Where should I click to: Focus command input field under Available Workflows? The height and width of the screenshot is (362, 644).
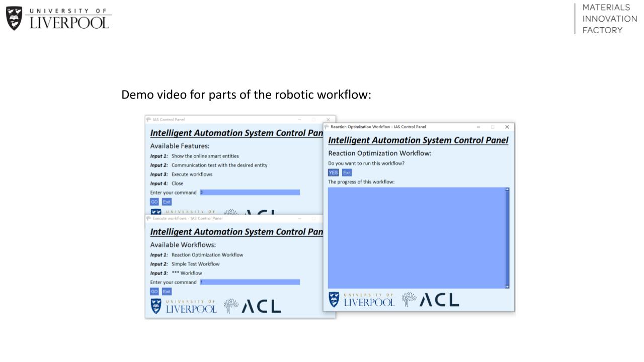pyautogui.click(x=250, y=282)
